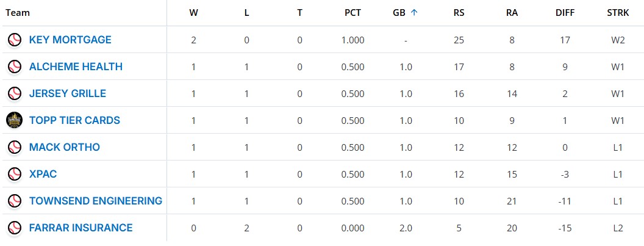Sort table by DIFF column header
This screenshot has height=246, width=644.
[564, 13]
